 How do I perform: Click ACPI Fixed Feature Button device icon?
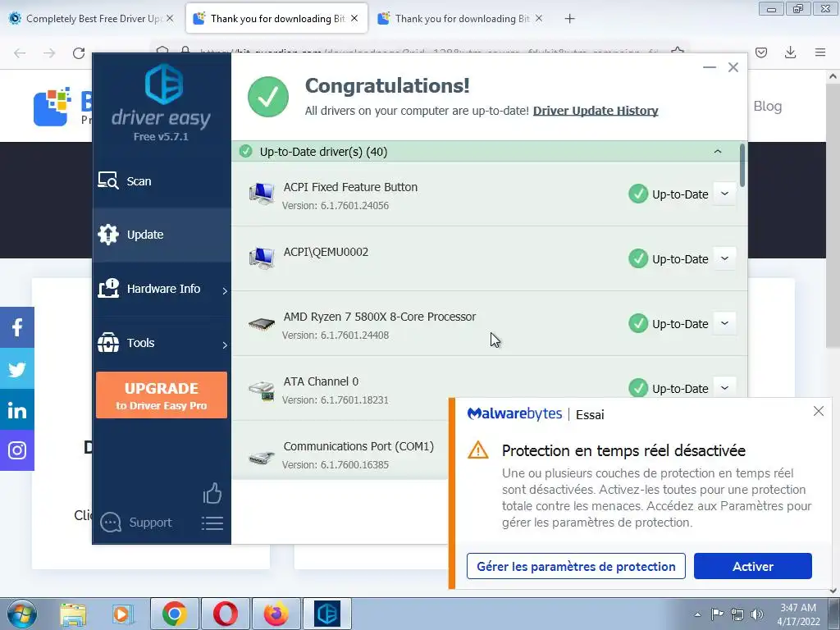(262, 194)
